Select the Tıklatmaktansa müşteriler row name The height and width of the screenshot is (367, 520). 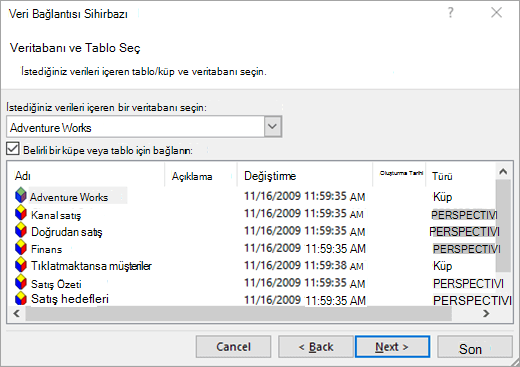tap(91, 266)
